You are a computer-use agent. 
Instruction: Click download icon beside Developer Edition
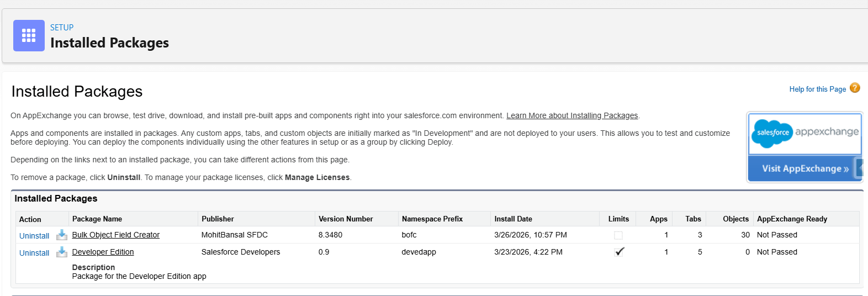(x=62, y=252)
